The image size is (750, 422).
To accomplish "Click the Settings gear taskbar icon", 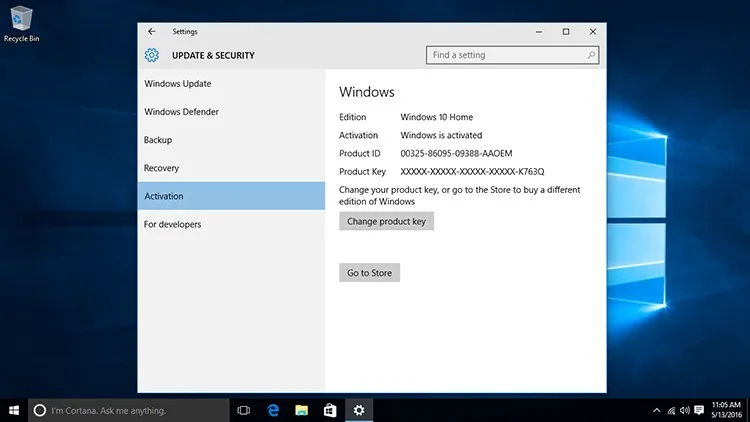I will click(359, 410).
